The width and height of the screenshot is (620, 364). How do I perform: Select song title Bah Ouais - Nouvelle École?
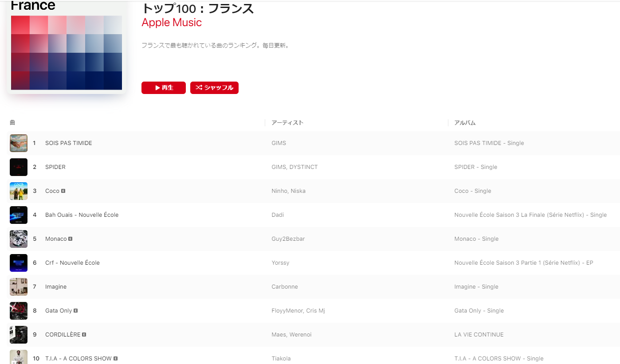(x=82, y=215)
